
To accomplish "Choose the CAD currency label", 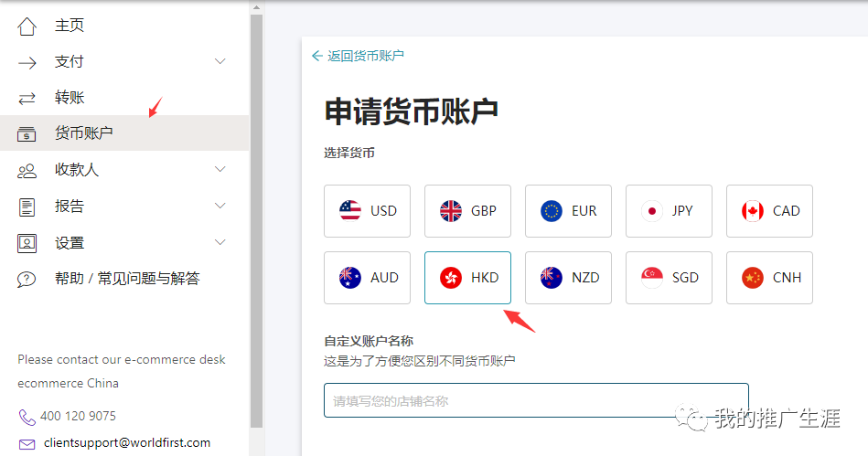I will point(786,211).
